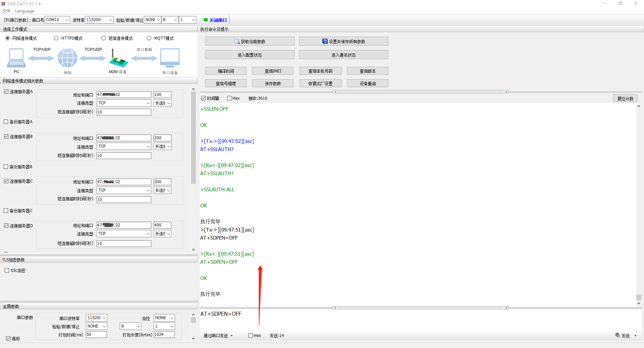Click the server list vertical scrollbar
The image size is (644, 348).
pyautogui.click(x=193, y=138)
